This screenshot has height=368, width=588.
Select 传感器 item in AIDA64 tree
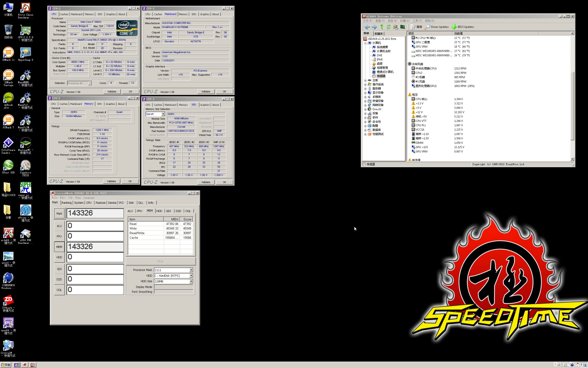tap(381, 76)
